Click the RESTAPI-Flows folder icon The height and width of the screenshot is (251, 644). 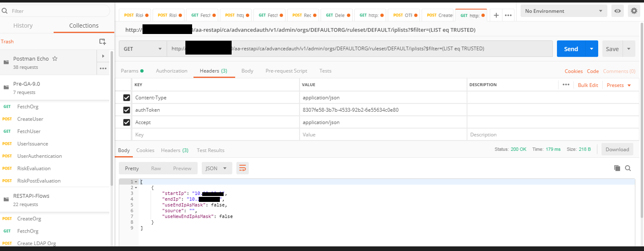point(6,199)
